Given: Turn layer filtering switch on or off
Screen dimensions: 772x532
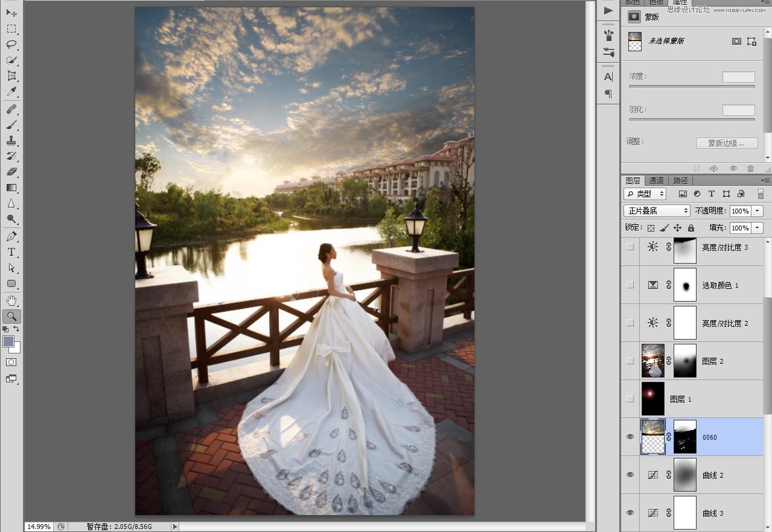Looking at the screenshot, I should (x=761, y=194).
